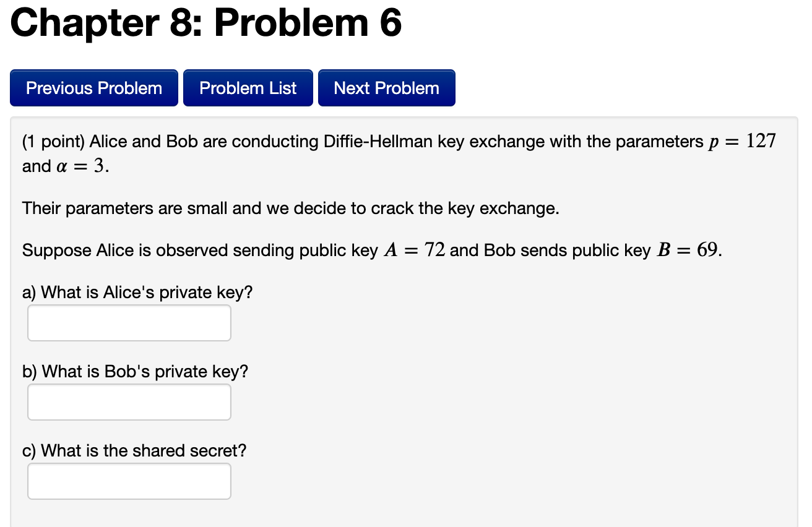Click the text showing public key A = 72
This screenshot has height=527, width=812.
(x=415, y=250)
